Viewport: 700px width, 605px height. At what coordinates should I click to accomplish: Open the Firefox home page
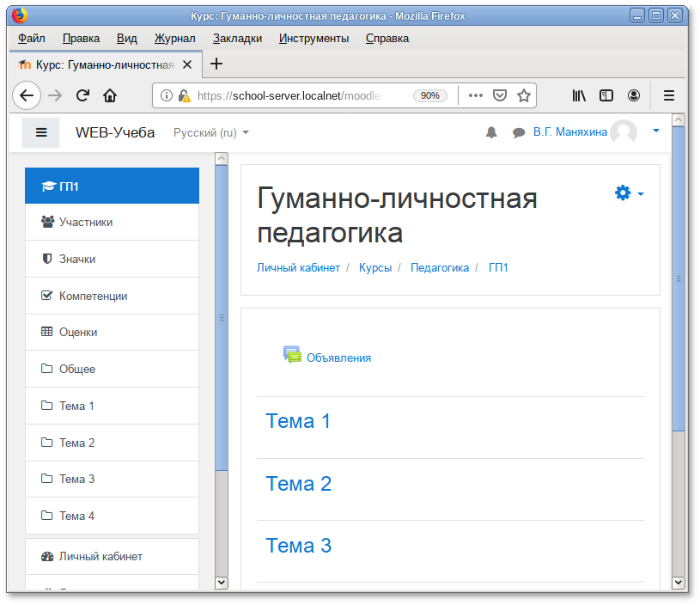[x=110, y=95]
